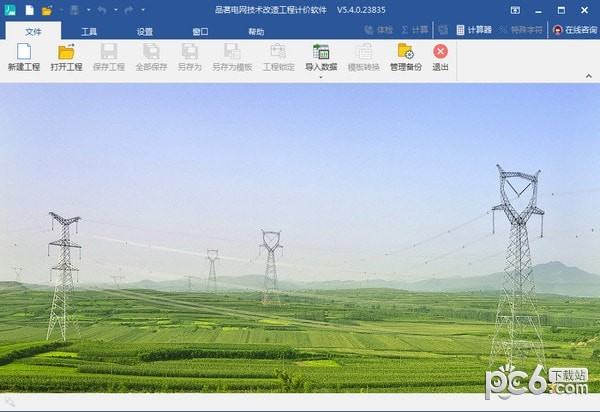This screenshot has height=412, width=600.
Task: Click the undo arrow in title bar
Action: pos(102,10)
